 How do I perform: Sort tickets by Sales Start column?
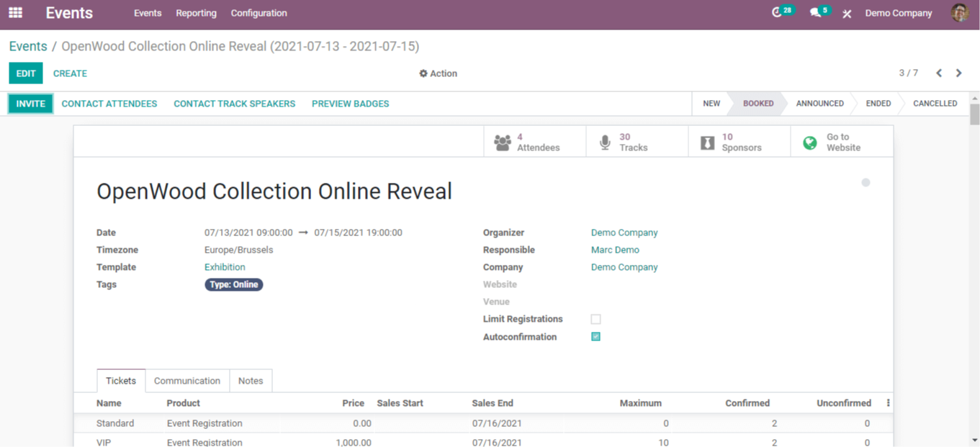click(x=400, y=403)
